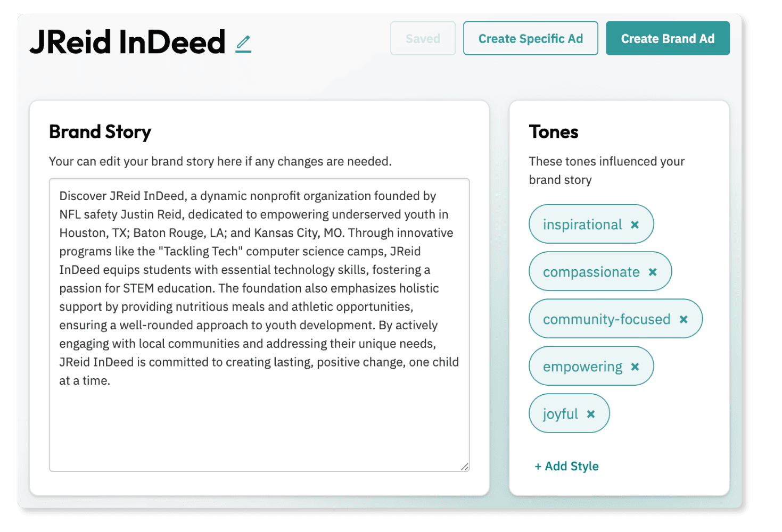Select the joyful tone chip label
The width and height of the screenshot is (782, 532).
[x=560, y=414]
